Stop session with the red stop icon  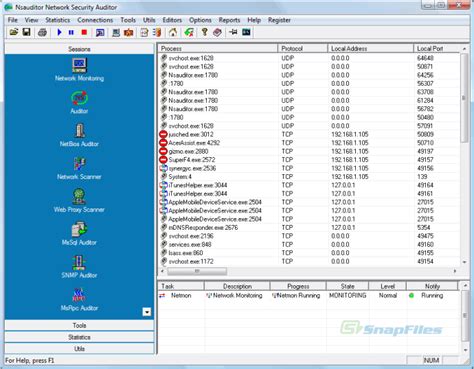84,32
